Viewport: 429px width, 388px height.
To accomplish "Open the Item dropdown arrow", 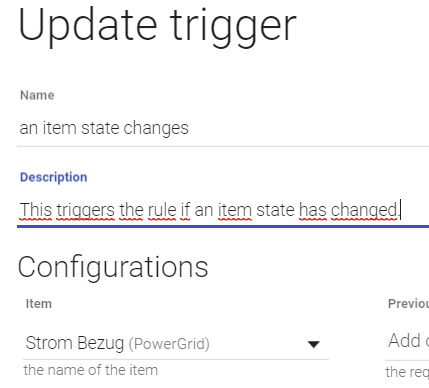I will click(313, 344).
